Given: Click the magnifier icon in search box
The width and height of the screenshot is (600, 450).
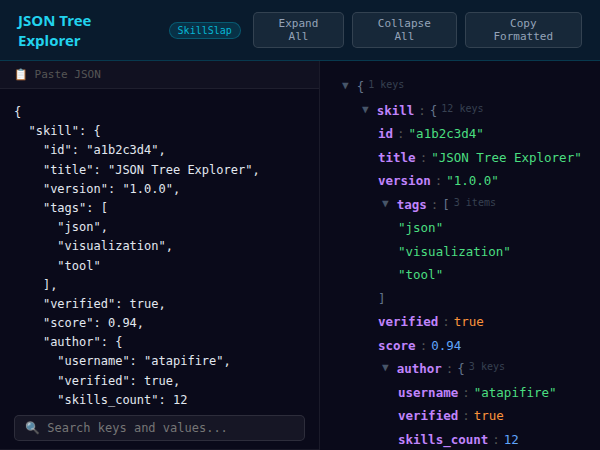Looking at the screenshot, I should [x=32, y=428].
